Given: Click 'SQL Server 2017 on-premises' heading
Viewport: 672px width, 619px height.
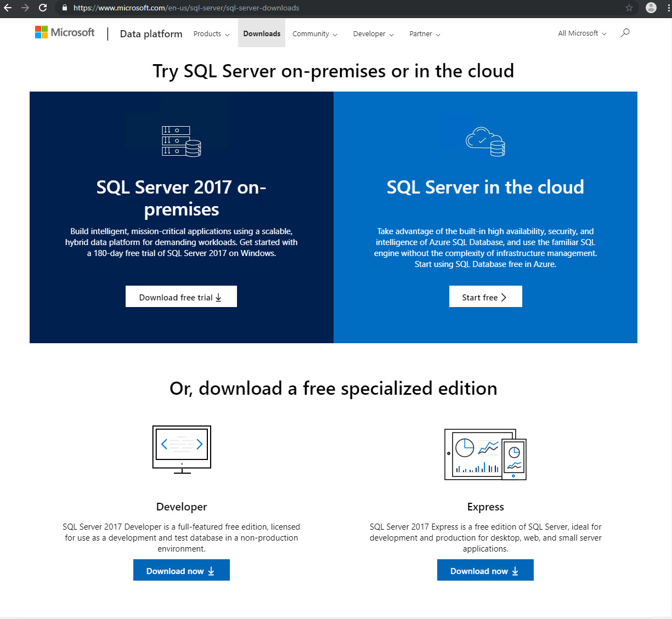Looking at the screenshot, I should pyautogui.click(x=182, y=198).
